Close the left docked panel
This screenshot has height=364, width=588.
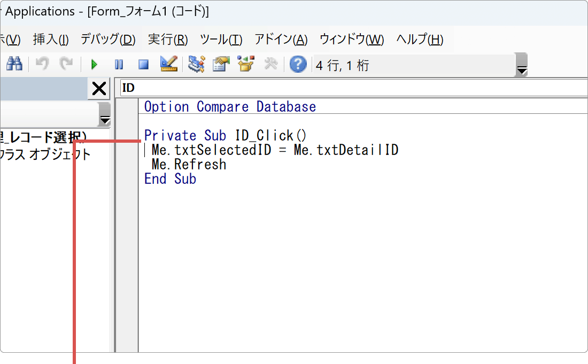[x=98, y=89]
